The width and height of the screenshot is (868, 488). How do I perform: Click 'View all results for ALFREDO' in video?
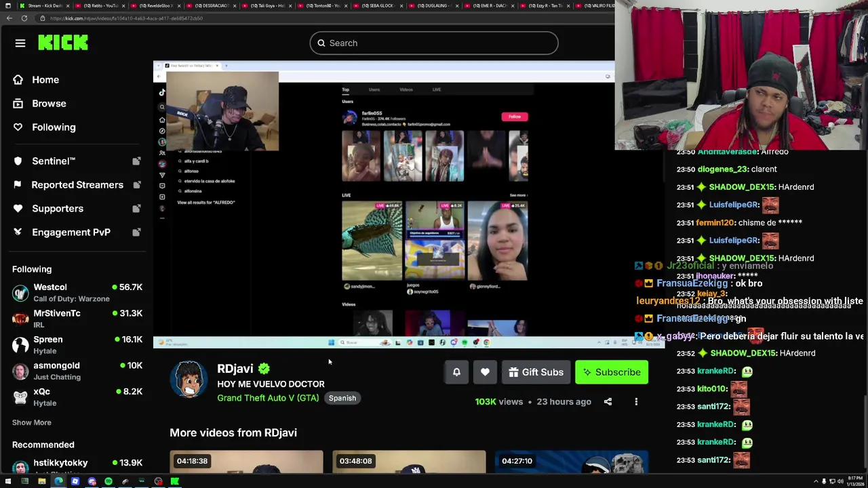point(206,203)
